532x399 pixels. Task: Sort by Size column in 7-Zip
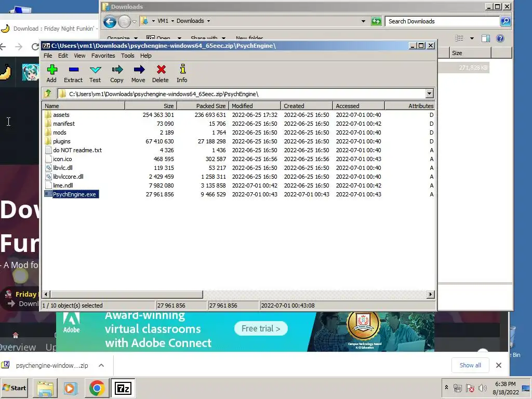tap(151, 106)
